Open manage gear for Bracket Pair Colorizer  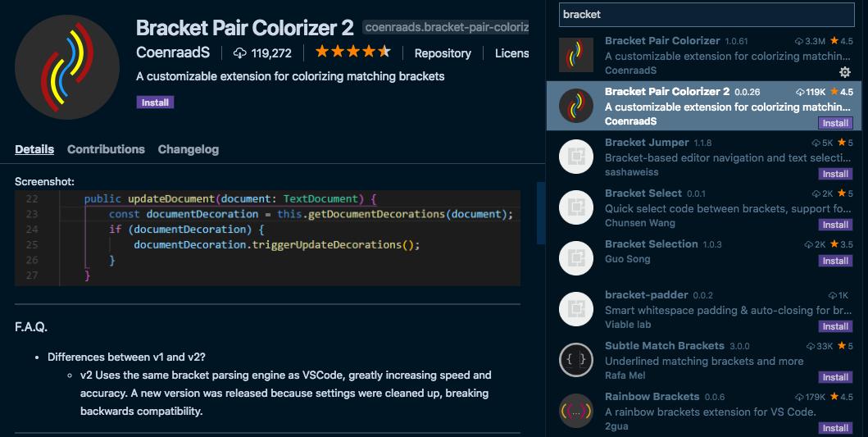(x=845, y=71)
